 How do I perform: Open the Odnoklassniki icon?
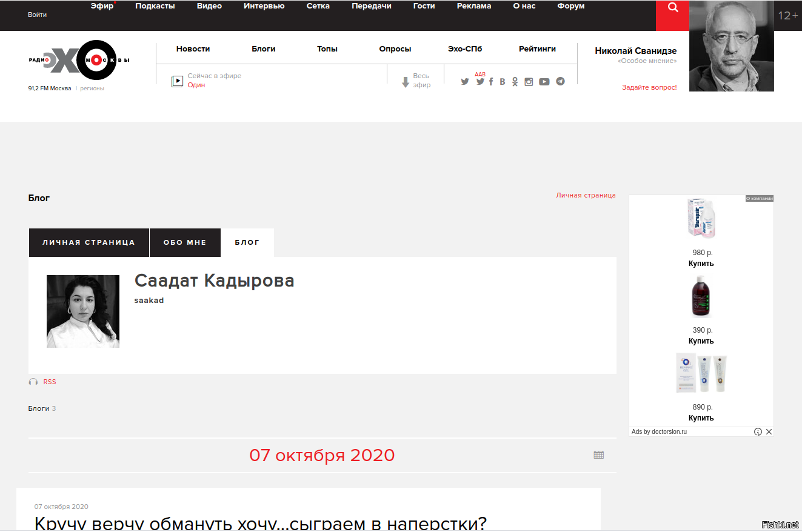click(x=515, y=82)
